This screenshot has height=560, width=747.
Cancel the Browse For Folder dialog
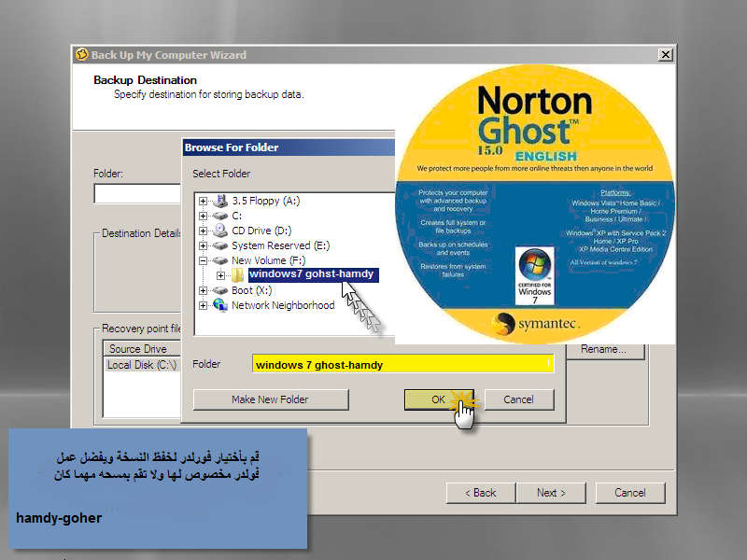pos(519,399)
